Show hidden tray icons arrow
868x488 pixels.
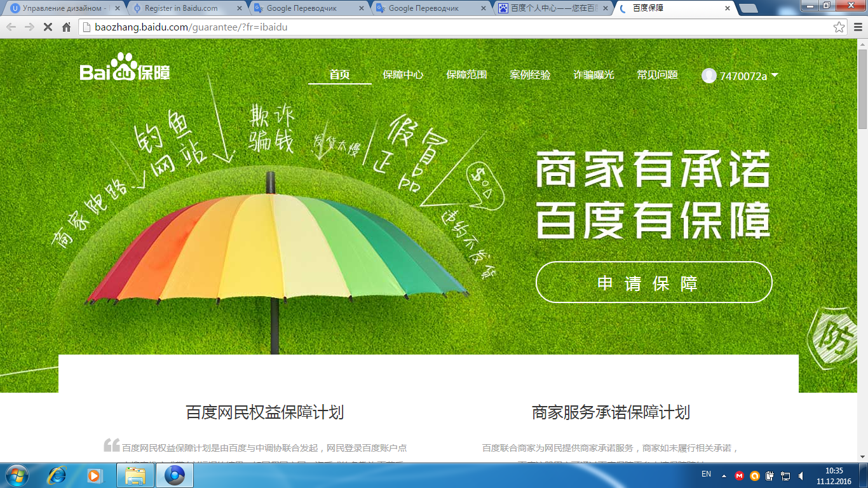(x=724, y=475)
